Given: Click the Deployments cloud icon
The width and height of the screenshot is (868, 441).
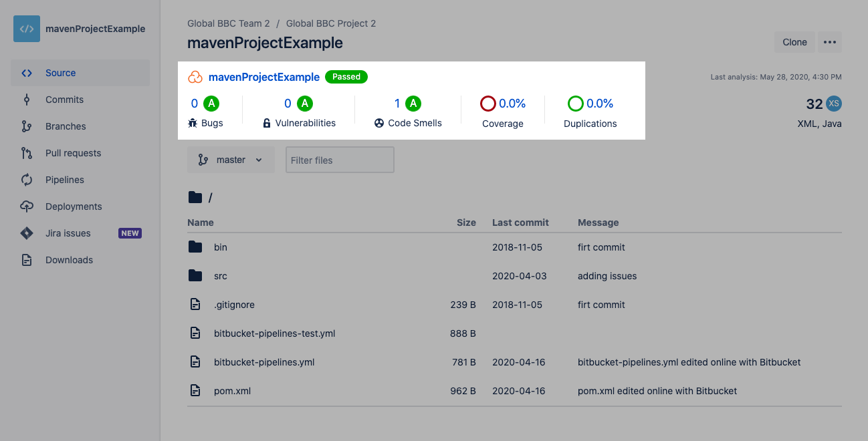Looking at the screenshot, I should [x=27, y=206].
